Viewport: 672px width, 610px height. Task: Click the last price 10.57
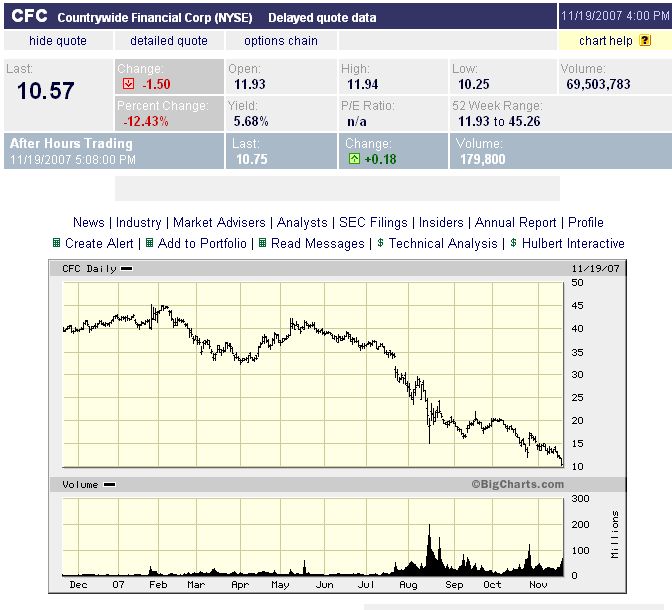(x=45, y=91)
